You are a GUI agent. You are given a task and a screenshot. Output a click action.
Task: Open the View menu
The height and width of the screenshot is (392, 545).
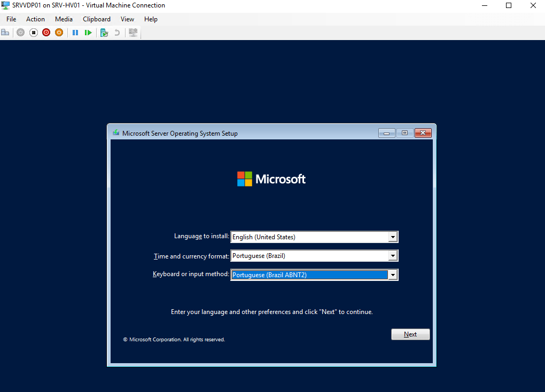[x=127, y=19]
